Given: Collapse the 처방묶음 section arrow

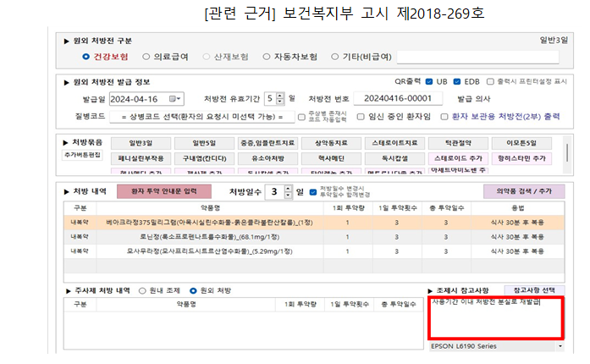Looking at the screenshot, I should click(x=68, y=142).
